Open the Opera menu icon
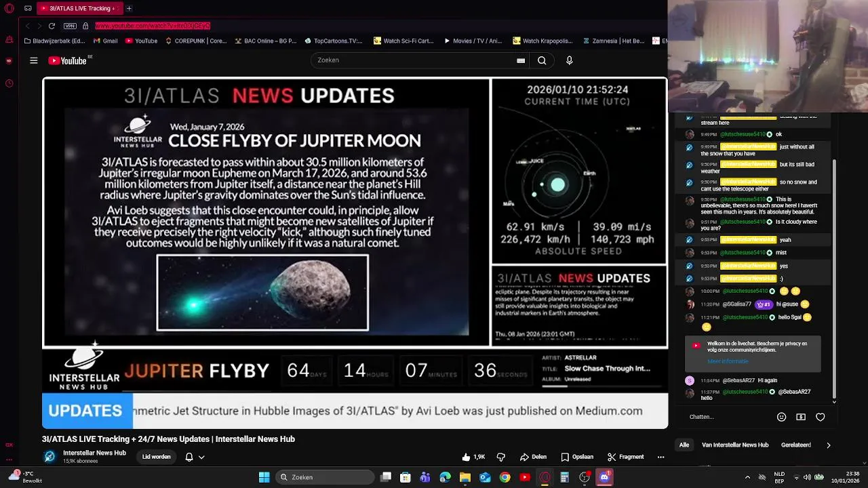The image size is (868, 488). (x=9, y=8)
